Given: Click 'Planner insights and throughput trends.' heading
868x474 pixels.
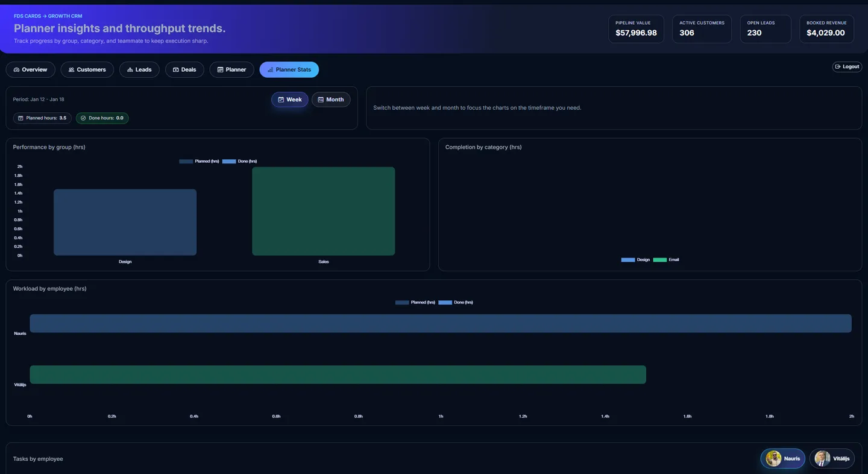Looking at the screenshot, I should pos(120,28).
